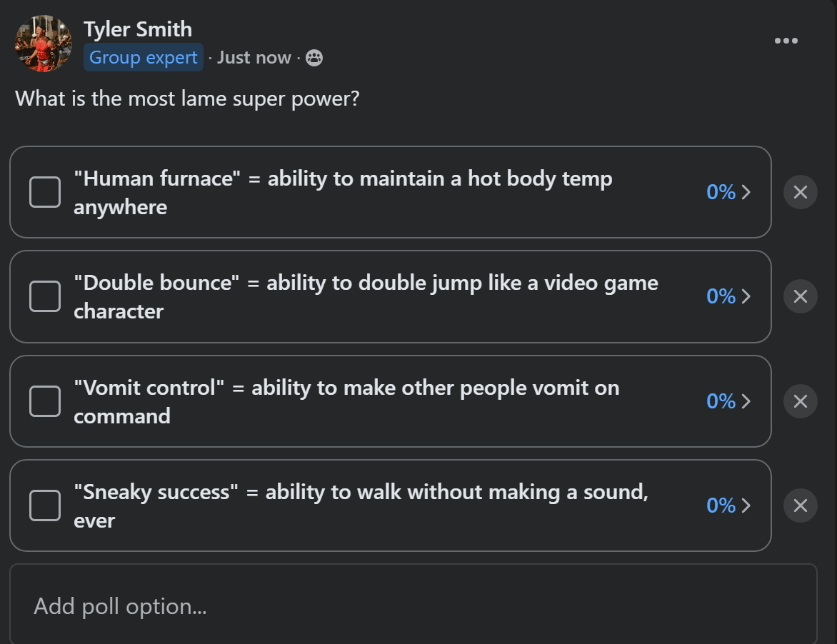Expand voters chevron for Human furnace
The image size is (837, 644).
pos(746,192)
